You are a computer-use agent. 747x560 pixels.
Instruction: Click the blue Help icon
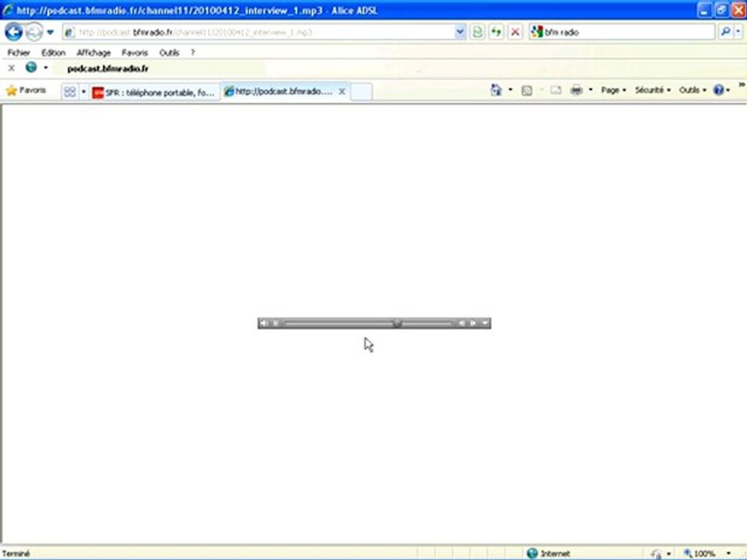pyautogui.click(x=718, y=90)
